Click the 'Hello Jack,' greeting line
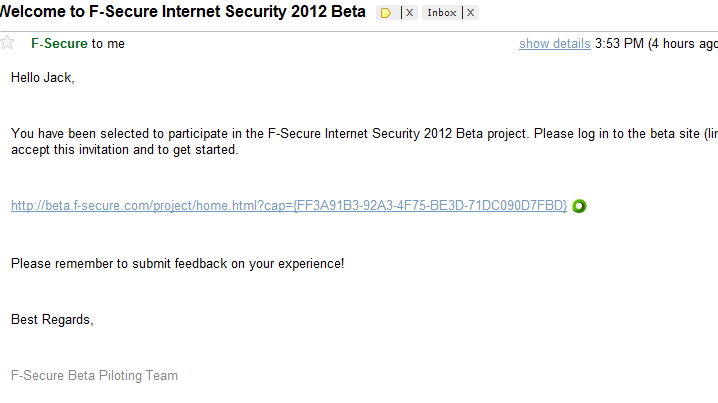718x403 pixels. point(43,77)
